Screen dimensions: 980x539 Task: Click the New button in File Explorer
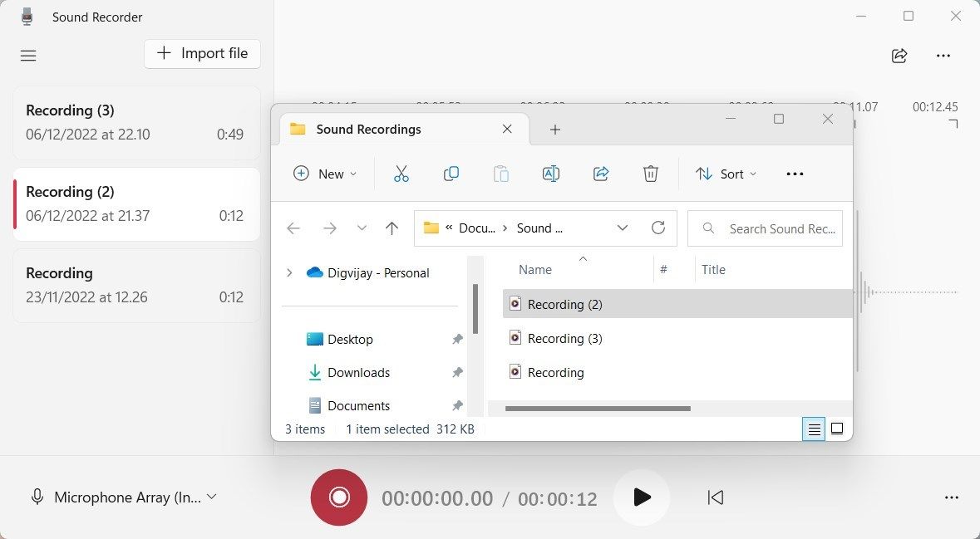(x=325, y=174)
